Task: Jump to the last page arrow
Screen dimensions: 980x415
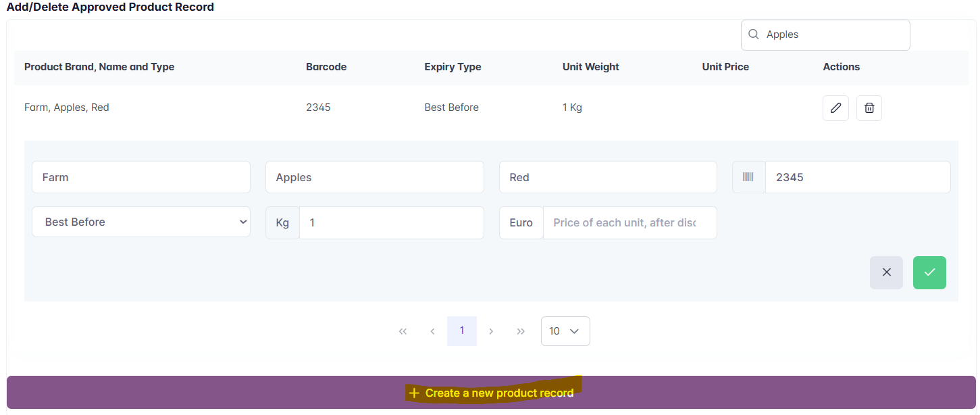Action: pos(521,331)
